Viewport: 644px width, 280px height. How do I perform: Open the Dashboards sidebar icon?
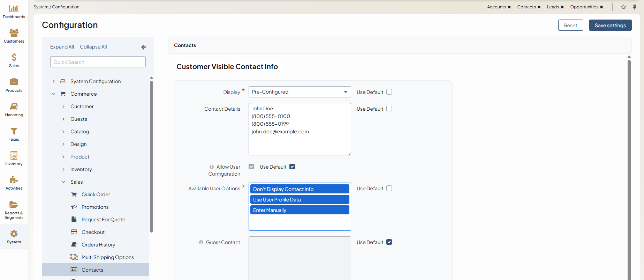point(14,9)
